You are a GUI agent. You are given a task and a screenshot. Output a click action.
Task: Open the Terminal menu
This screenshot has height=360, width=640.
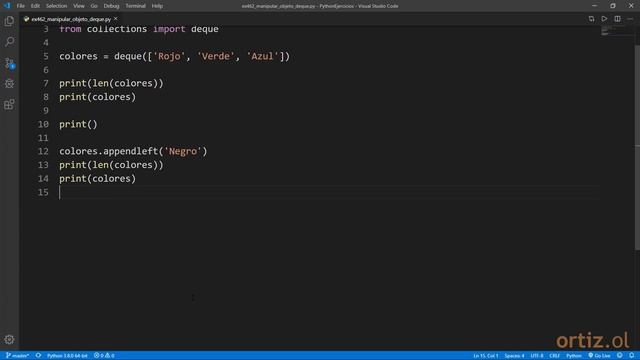[x=135, y=6]
